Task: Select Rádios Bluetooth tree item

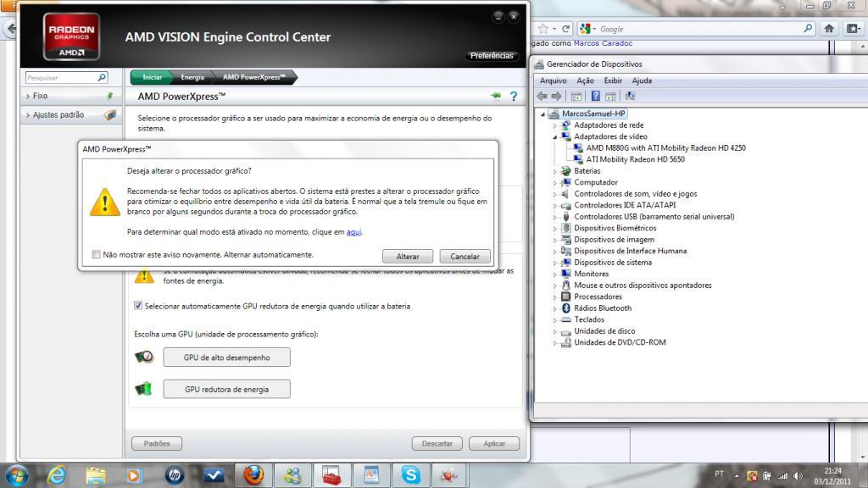Action: (603, 308)
